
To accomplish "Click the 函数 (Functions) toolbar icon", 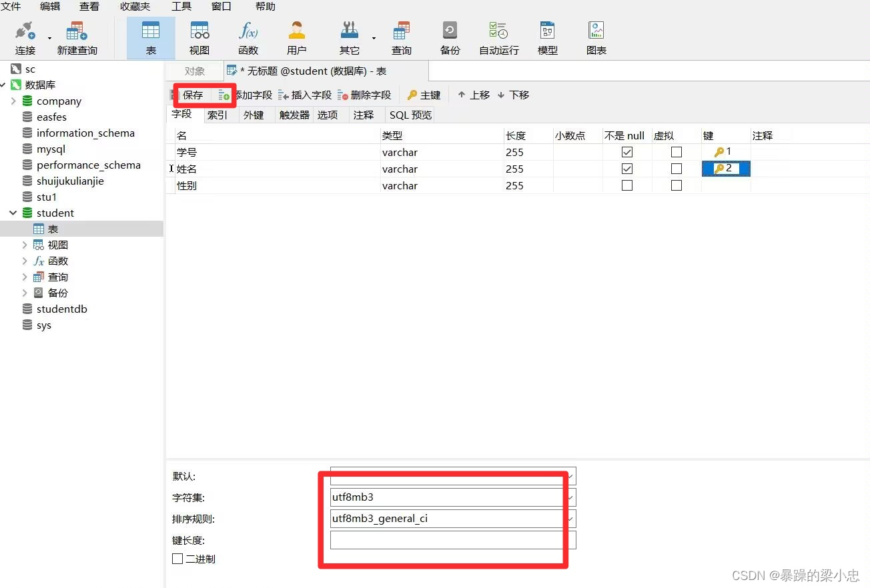I will (248, 37).
